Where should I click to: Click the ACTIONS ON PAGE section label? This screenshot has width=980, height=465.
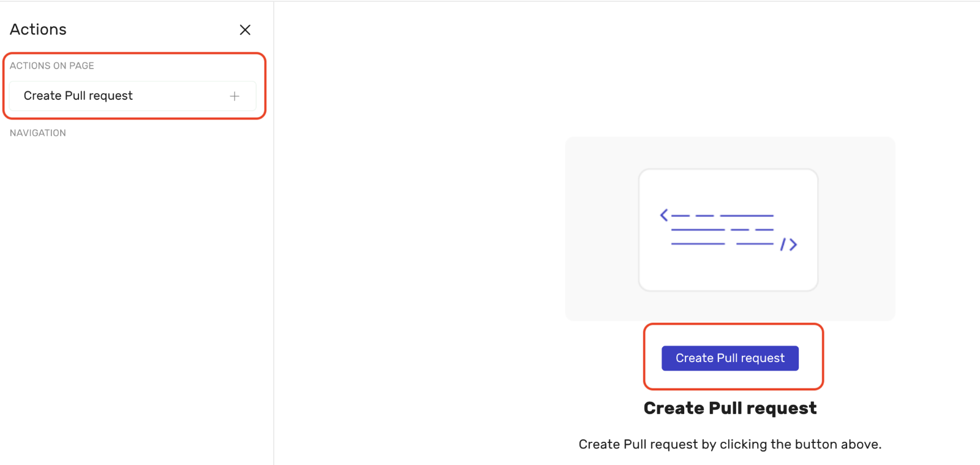tap(52, 66)
